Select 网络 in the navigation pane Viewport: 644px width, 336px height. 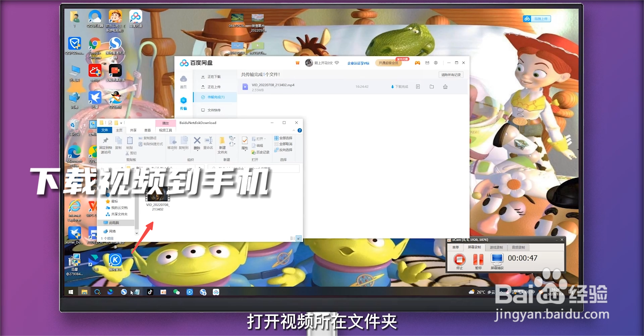(110, 231)
